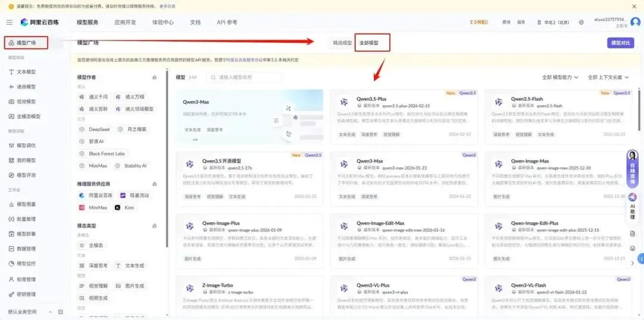The height and width of the screenshot is (320, 644).
Task: Open 服务 in the header
Action: [x=521, y=22]
